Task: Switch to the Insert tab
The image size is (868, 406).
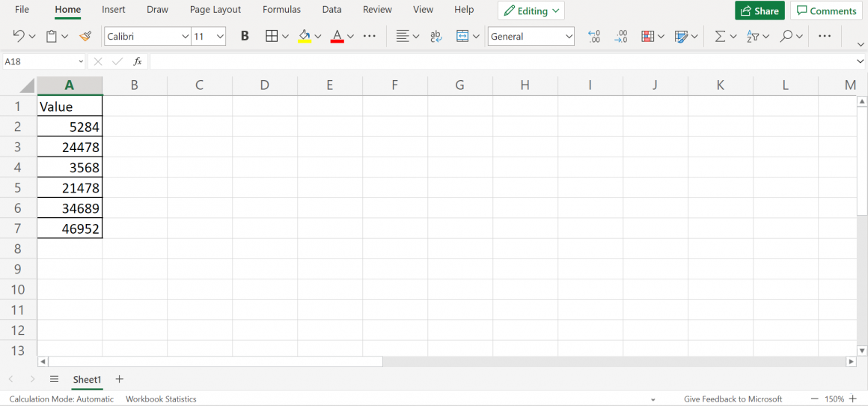Action: [114, 10]
